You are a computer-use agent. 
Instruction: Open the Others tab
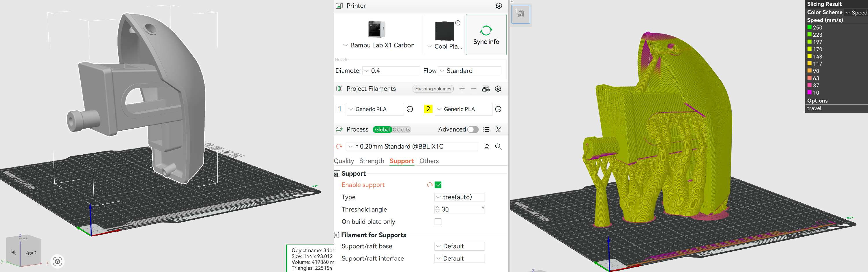429,161
